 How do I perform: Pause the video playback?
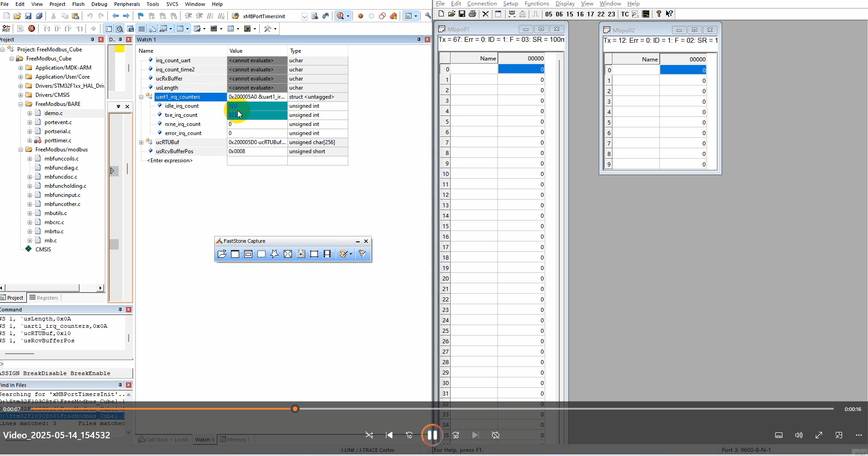[x=432, y=435]
